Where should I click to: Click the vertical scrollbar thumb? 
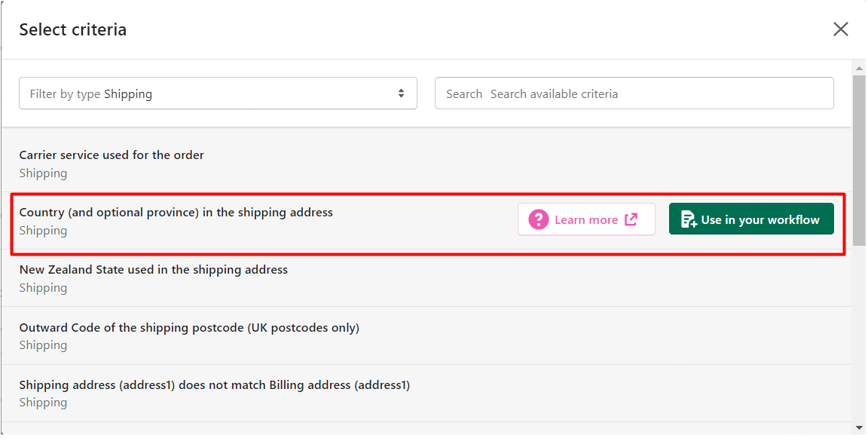pos(859,160)
